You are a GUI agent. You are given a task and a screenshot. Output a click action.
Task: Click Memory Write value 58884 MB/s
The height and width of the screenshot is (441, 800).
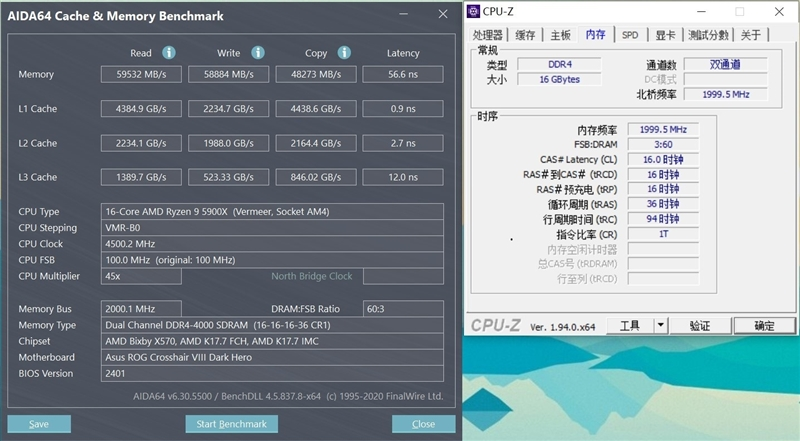(x=229, y=74)
